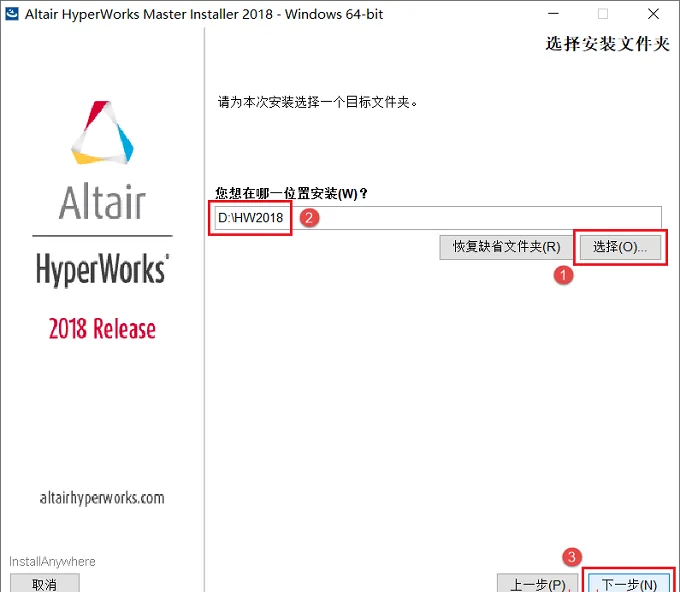Click the 选择安装文件夹 heading

pyautogui.click(x=608, y=44)
